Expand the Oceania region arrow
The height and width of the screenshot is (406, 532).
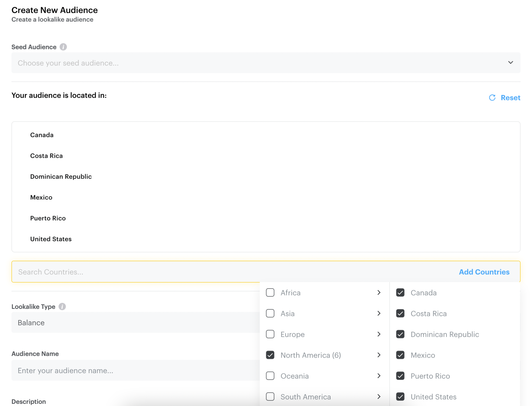point(379,376)
